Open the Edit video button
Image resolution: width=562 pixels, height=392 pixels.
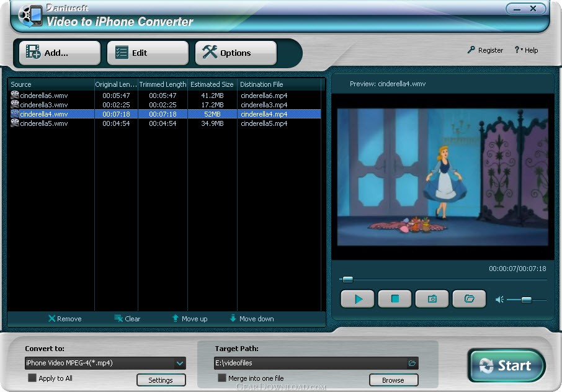pyautogui.click(x=148, y=53)
